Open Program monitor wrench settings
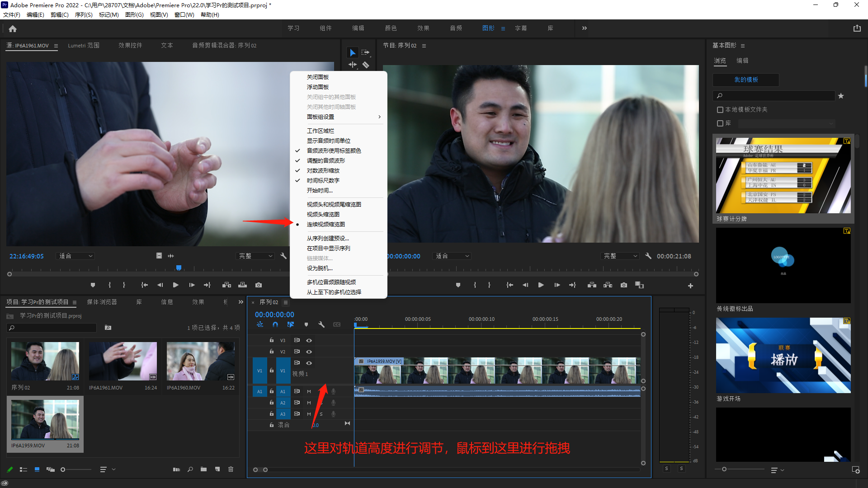 tap(648, 256)
